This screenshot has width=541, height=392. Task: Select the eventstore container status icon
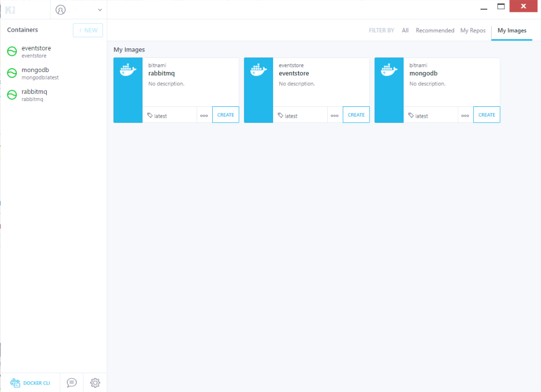[x=12, y=52]
